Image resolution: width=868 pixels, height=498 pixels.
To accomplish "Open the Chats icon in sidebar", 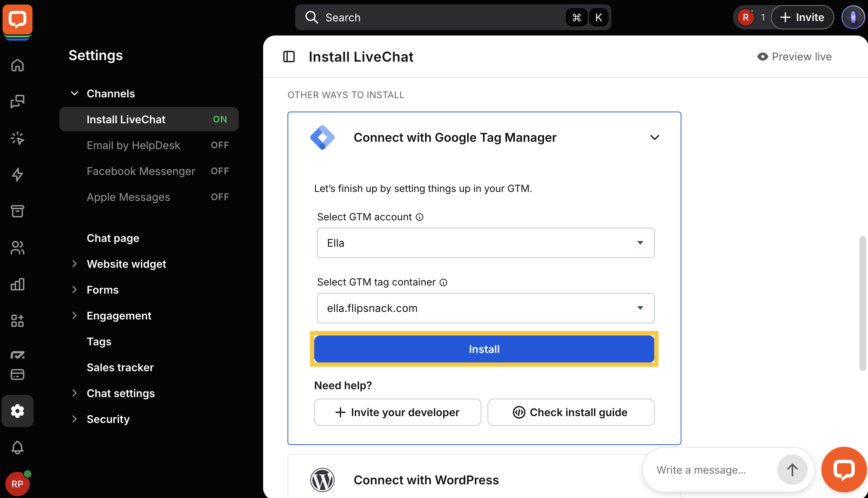I will click(x=17, y=102).
